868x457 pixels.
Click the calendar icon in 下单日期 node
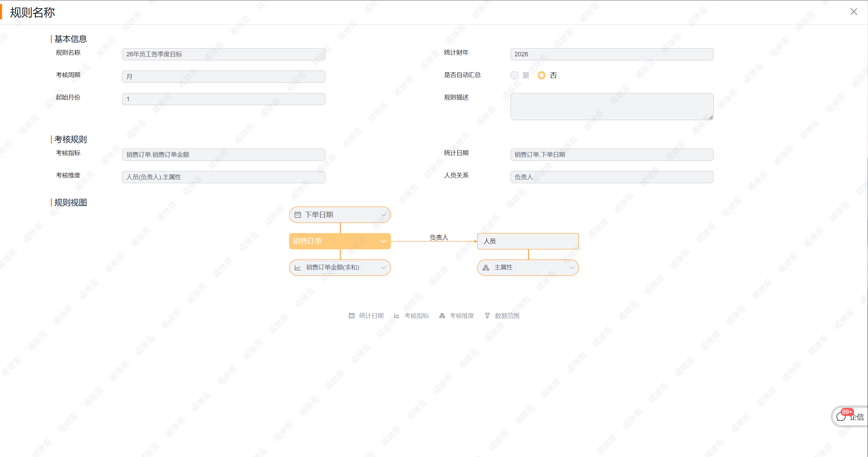click(x=298, y=215)
